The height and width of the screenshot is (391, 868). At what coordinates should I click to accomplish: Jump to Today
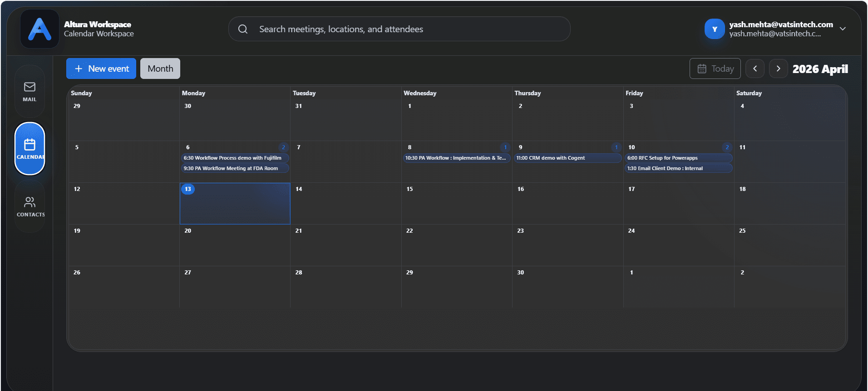(x=715, y=68)
